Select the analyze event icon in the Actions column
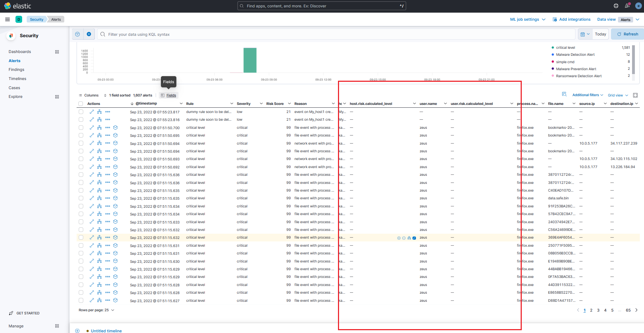The height and width of the screenshot is (333, 644). pos(99,112)
